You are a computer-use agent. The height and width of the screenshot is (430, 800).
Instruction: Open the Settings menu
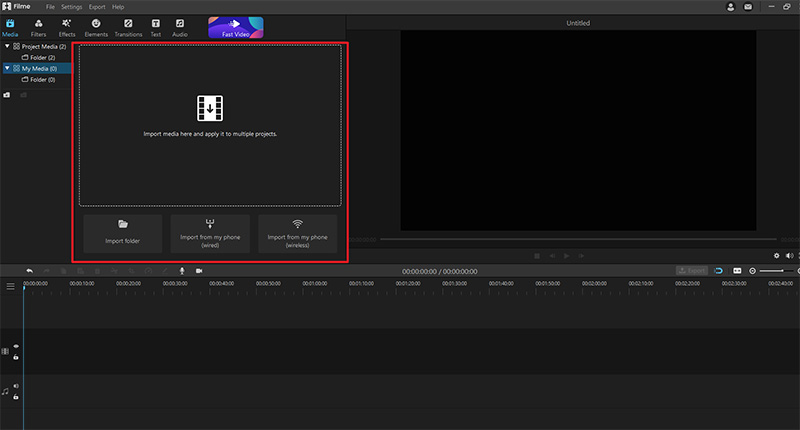pos(71,7)
